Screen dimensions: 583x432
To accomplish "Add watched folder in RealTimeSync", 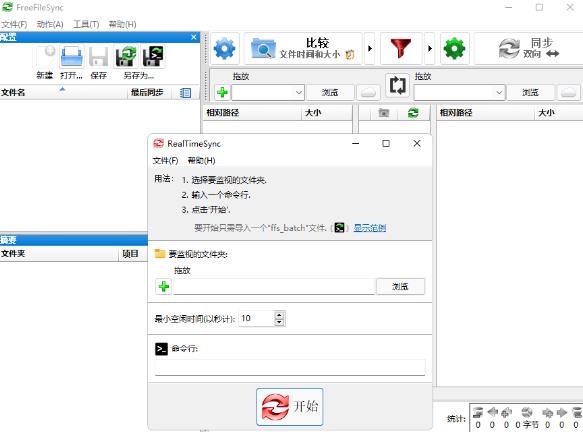I will [x=164, y=286].
